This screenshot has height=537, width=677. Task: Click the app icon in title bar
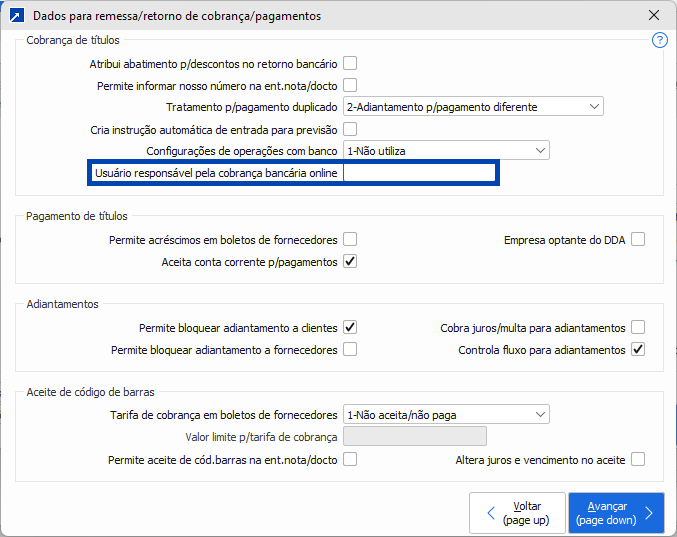(x=17, y=15)
